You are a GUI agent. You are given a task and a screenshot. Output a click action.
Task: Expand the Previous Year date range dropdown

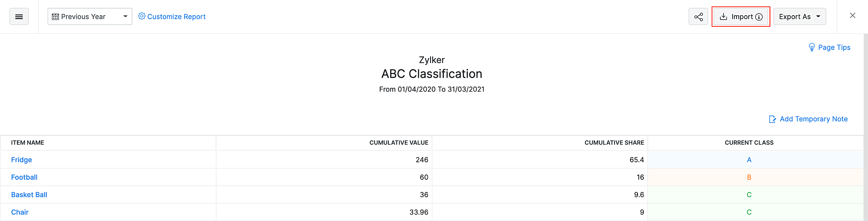[x=125, y=16]
